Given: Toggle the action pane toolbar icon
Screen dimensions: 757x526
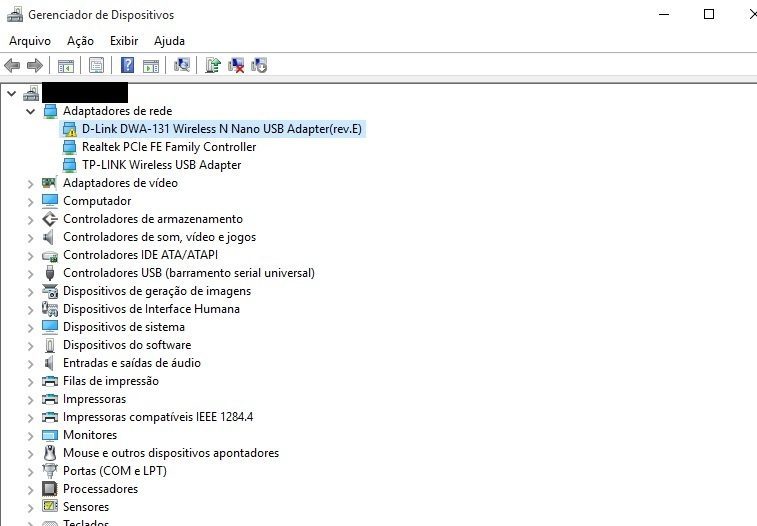Looking at the screenshot, I should point(151,65).
